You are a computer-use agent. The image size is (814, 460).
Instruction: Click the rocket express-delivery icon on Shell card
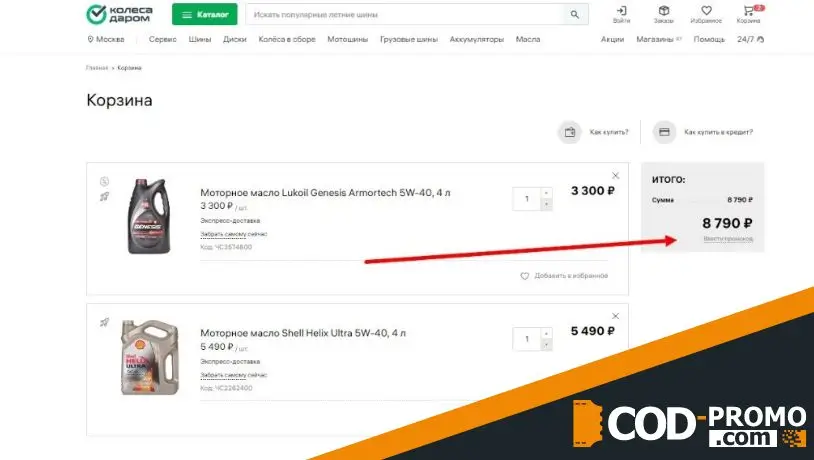point(104,322)
